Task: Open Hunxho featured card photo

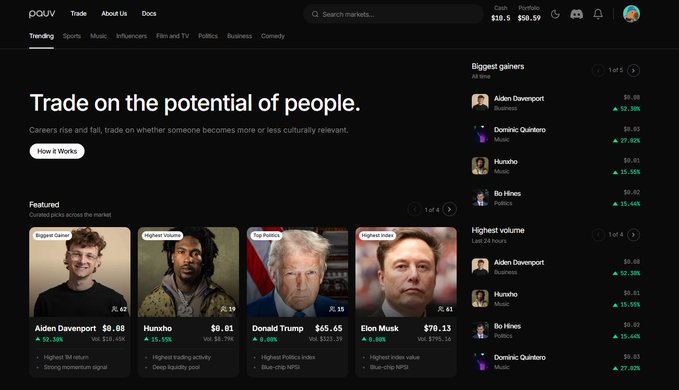Action: click(188, 272)
